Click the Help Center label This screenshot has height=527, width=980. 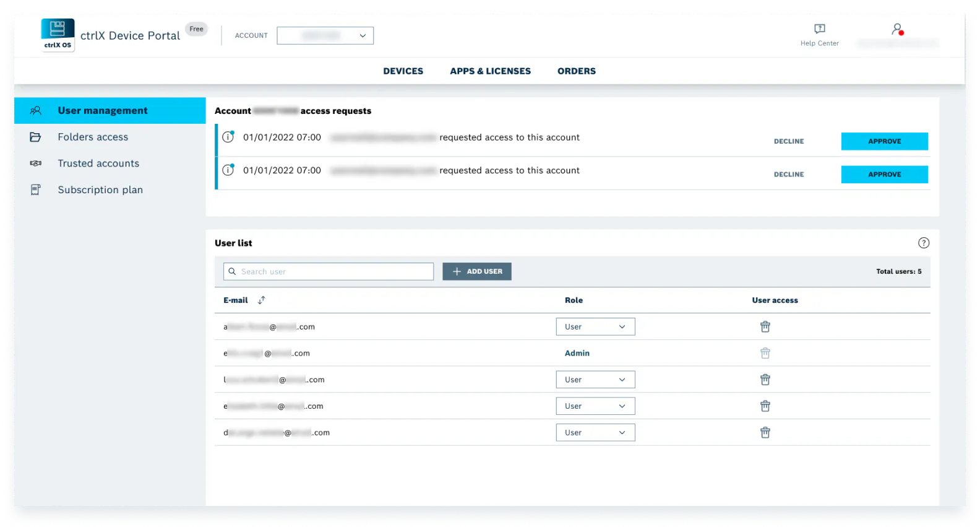pos(820,43)
